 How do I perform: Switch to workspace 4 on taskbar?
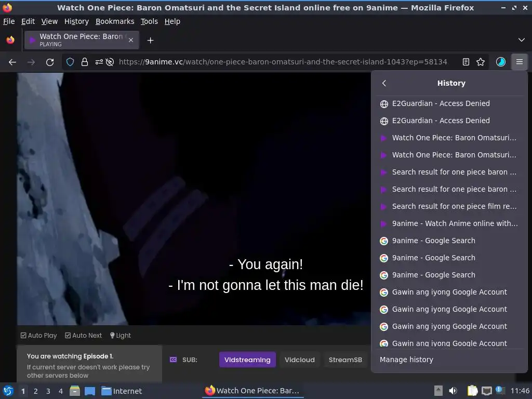pos(61,391)
